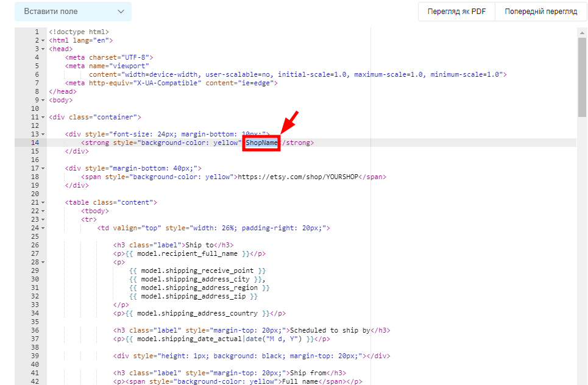Viewport: 588px width, 385px height.
Task: Click model.shipping_address_country text
Action: (197, 313)
